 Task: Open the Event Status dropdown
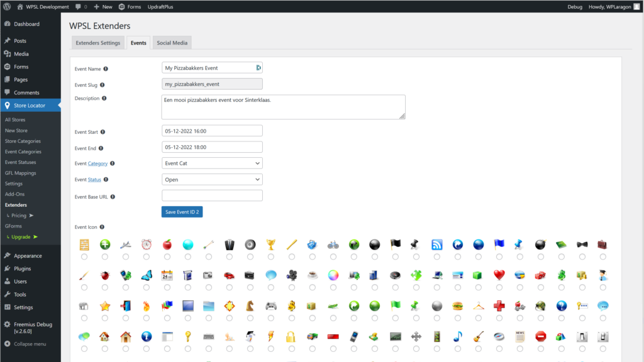[212, 180]
